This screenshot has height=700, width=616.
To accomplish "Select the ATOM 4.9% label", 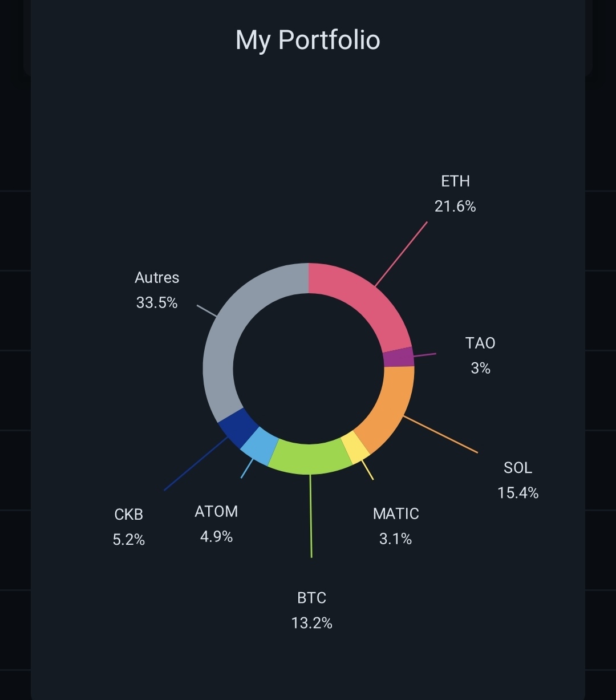I will pos(216,524).
